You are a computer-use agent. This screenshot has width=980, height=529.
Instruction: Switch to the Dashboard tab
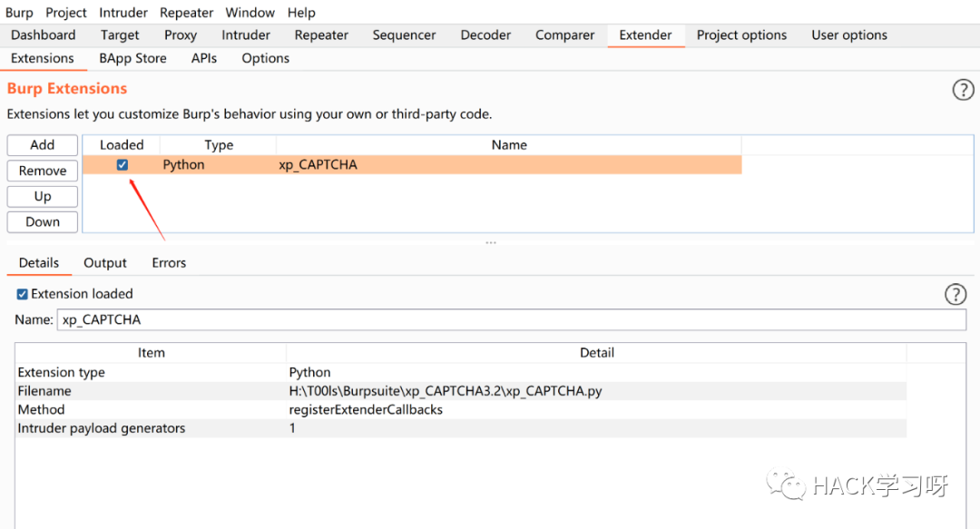[x=44, y=35]
